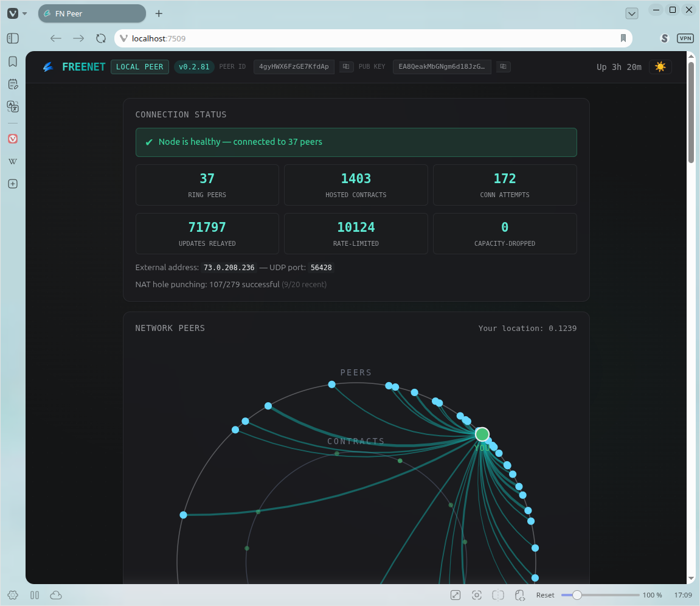Click the 10124 Rate-Limited card
The width and height of the screenshot is (700, 606).
(x=356, y=234)
